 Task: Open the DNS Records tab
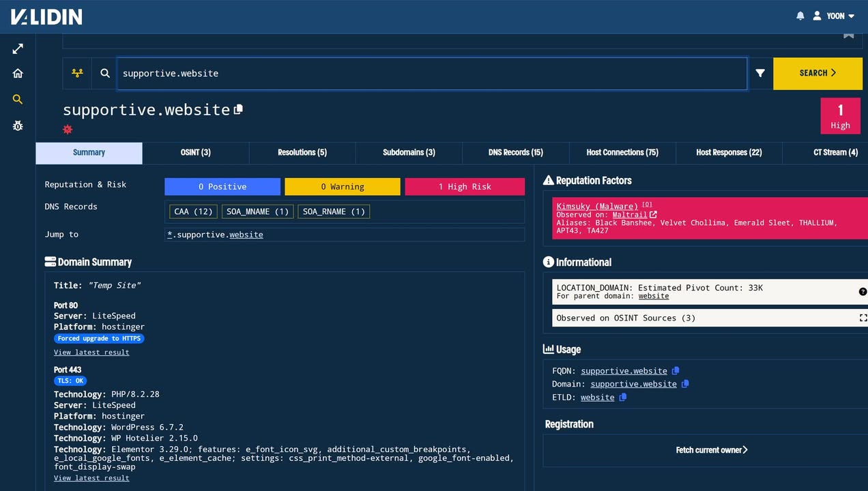click(x=515, y=153)
